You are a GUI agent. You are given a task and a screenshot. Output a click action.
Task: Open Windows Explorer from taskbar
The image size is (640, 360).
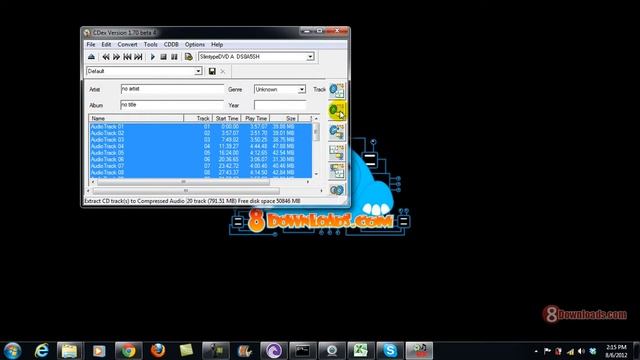tap(70, 351)
